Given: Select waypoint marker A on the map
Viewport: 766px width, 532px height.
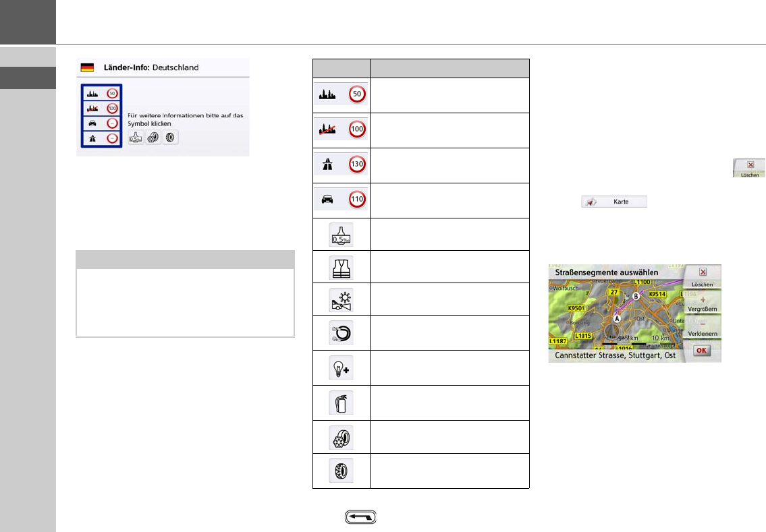Looking at the screenshot, I should coord(617,318).
